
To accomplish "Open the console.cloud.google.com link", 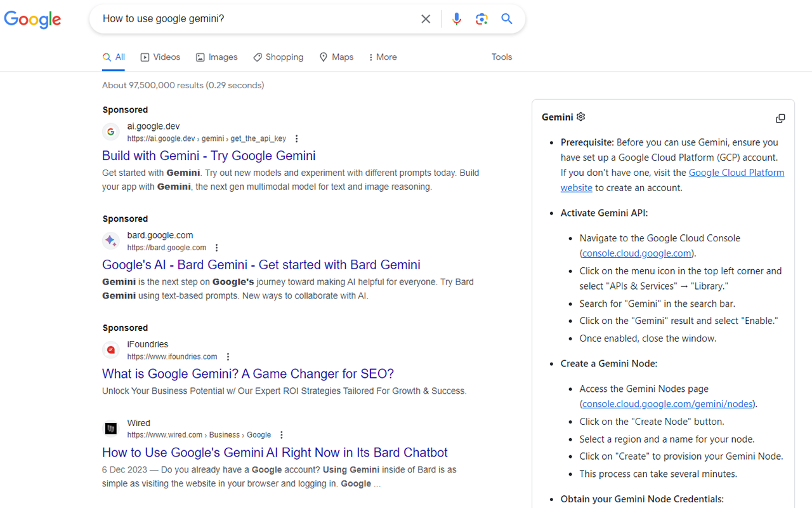I will (x=636, y=253).
